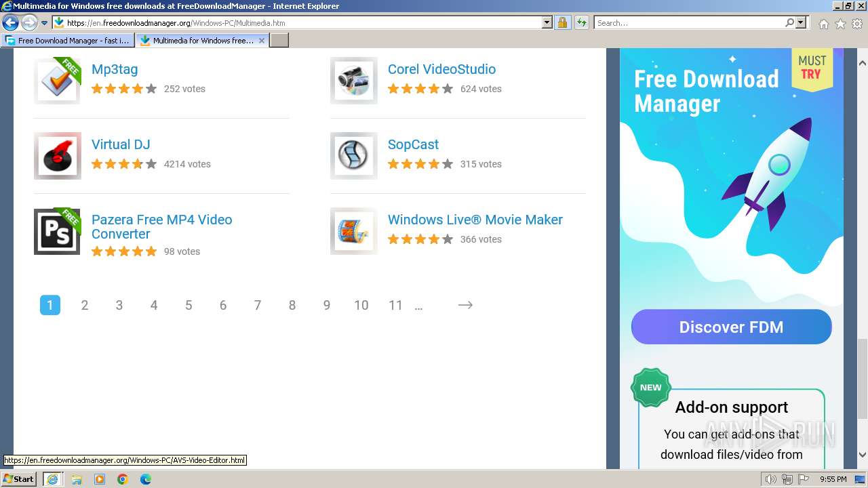
Task: Open the media player taskbar icon
Action: (100, 479)
